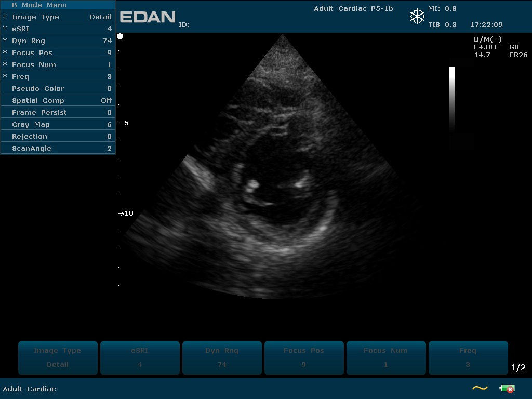Click the white probe orientation dot
This screenshot has height=399, width=532.
pyautogui.click(x=120, y=36)
